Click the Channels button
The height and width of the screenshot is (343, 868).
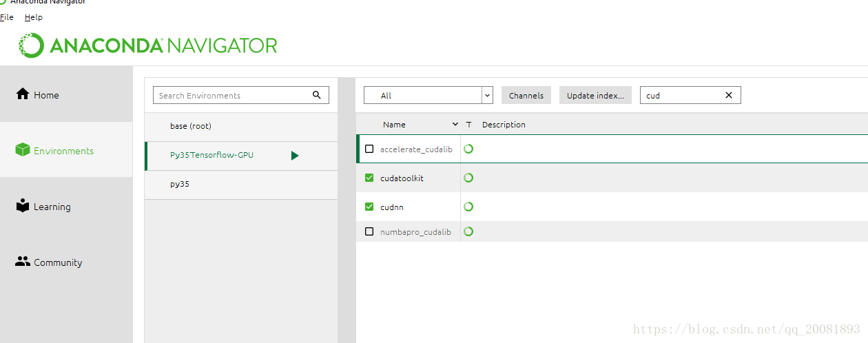pyautogui.click(x=526, y=96)
